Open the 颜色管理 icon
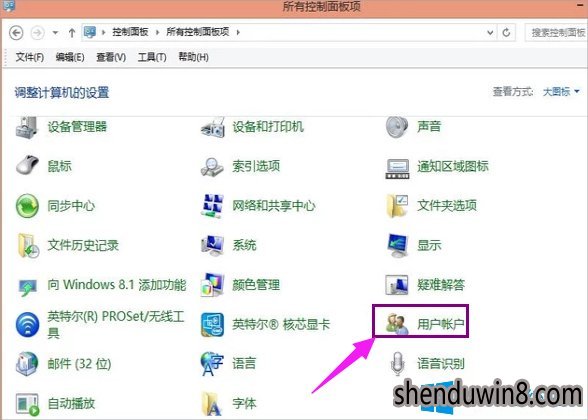 212,285
